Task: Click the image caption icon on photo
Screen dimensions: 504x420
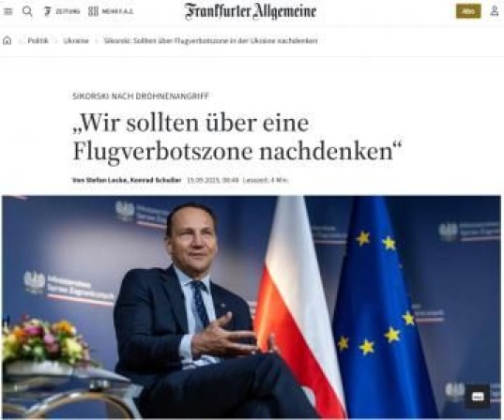Action: (478, 397)
